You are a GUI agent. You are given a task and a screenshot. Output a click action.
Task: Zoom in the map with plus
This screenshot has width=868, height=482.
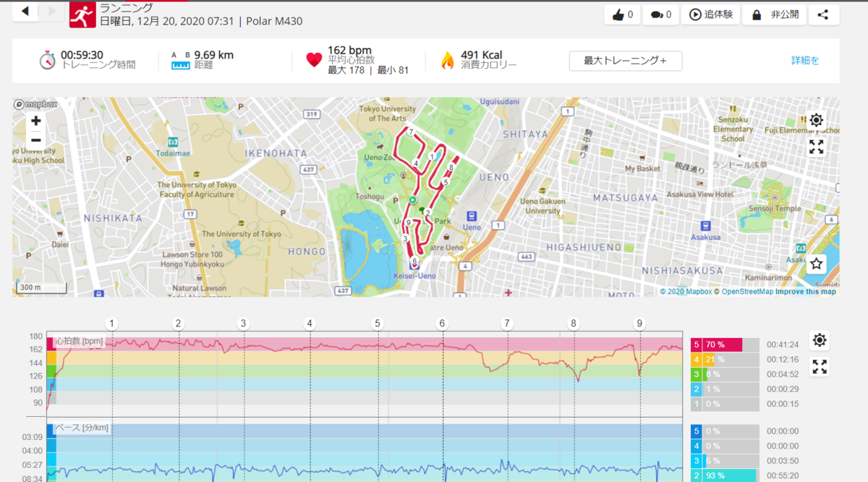(x=35, y=121)
